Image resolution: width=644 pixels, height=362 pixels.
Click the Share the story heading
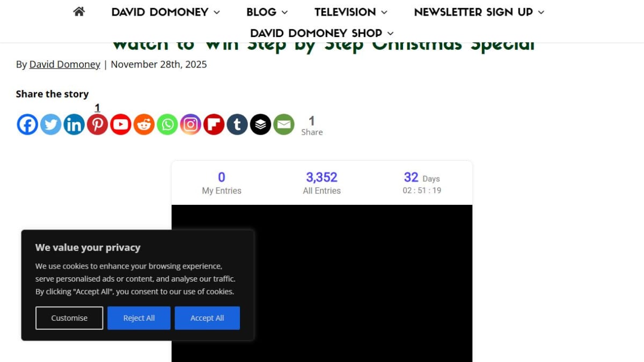(52, 94)
